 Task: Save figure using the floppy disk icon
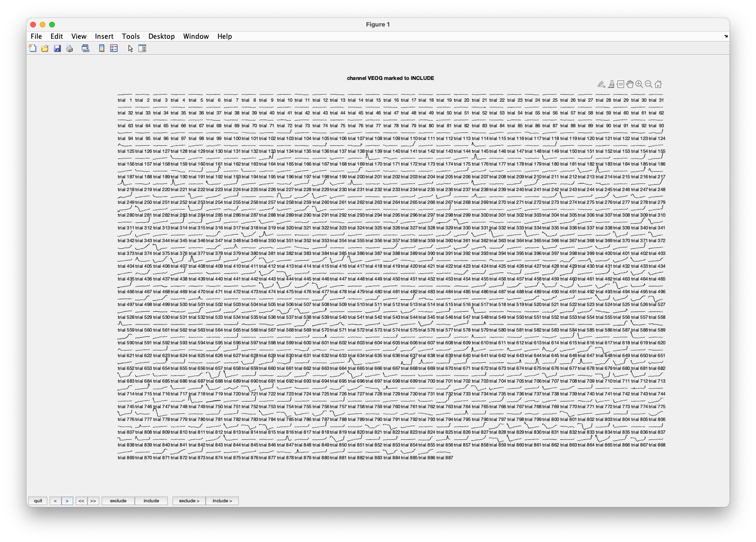pos(57,48)
